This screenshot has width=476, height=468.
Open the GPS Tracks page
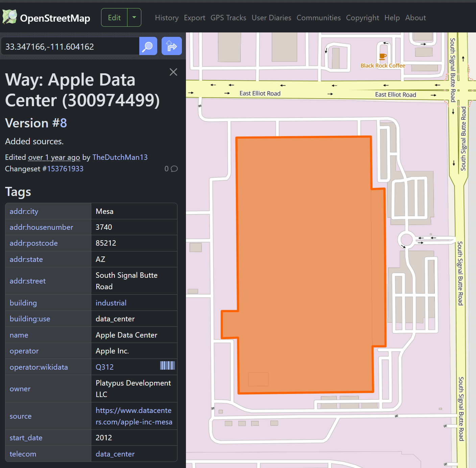pos(228,18)
